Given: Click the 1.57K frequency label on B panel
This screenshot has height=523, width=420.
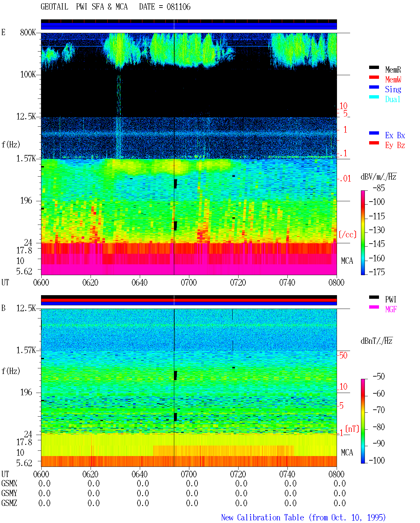Looking at the screenshot, I should click(x=26, y=350).
